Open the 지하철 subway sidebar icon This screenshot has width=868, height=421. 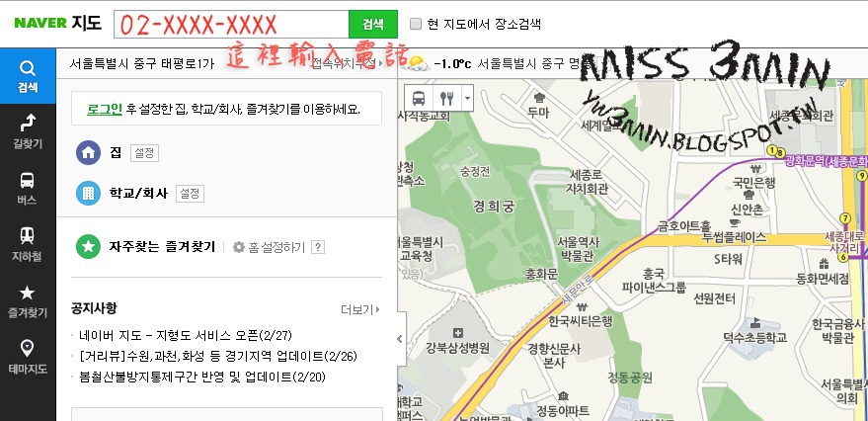point(27,244)
